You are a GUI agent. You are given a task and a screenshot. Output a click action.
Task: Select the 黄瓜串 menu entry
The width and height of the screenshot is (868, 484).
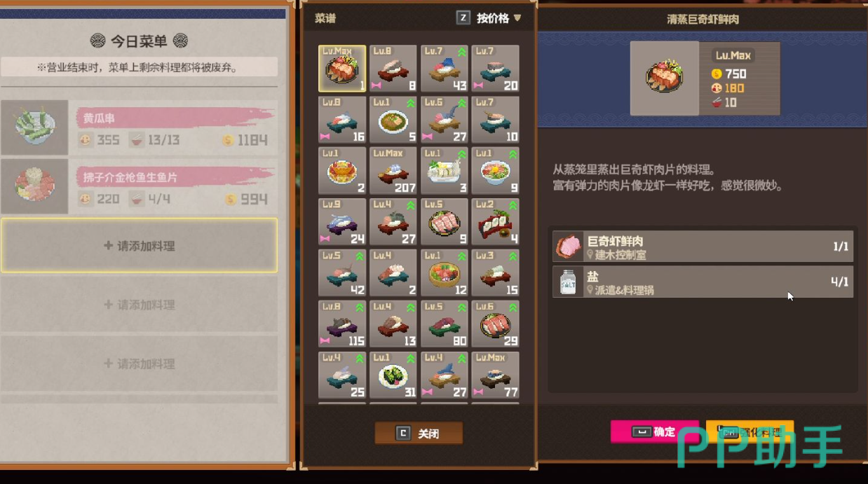point(139,127)
